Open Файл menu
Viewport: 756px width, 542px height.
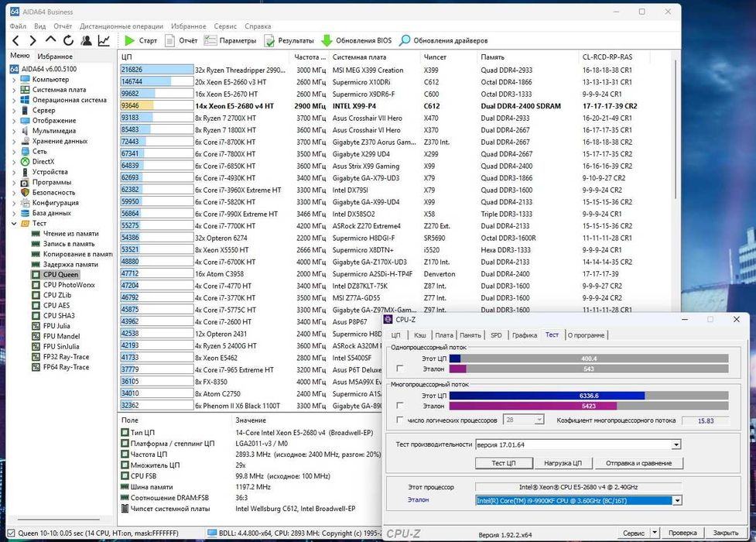(18, 26)
